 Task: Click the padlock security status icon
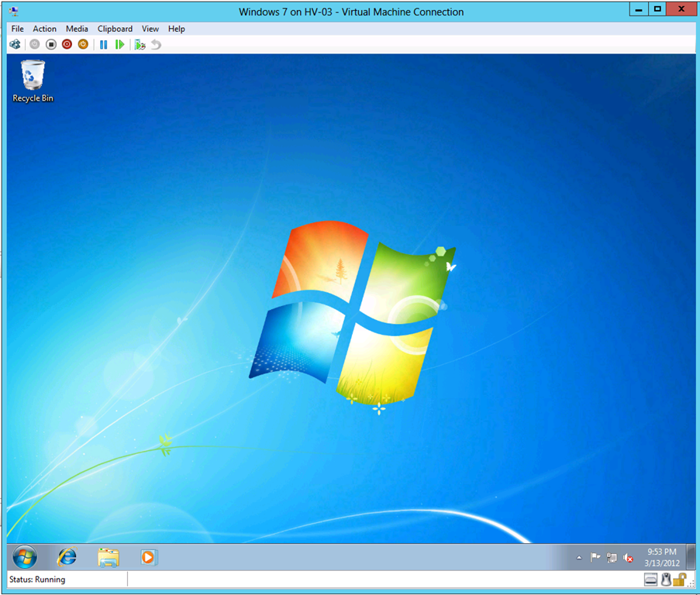[680, 580]
